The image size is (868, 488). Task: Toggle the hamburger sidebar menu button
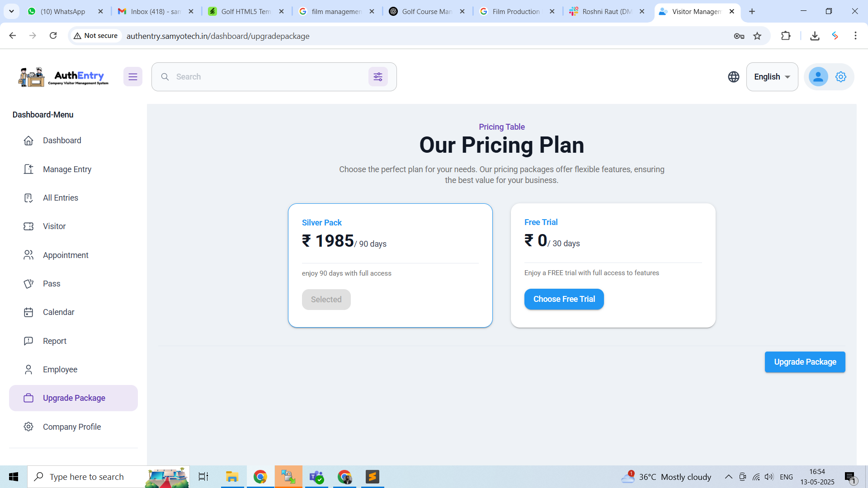(132, 77)
